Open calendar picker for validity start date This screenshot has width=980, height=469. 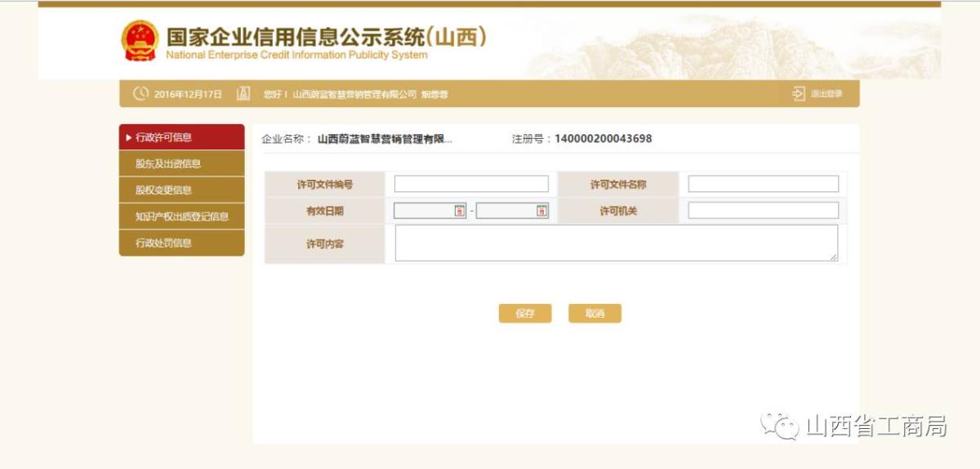[x=459, y=211]
